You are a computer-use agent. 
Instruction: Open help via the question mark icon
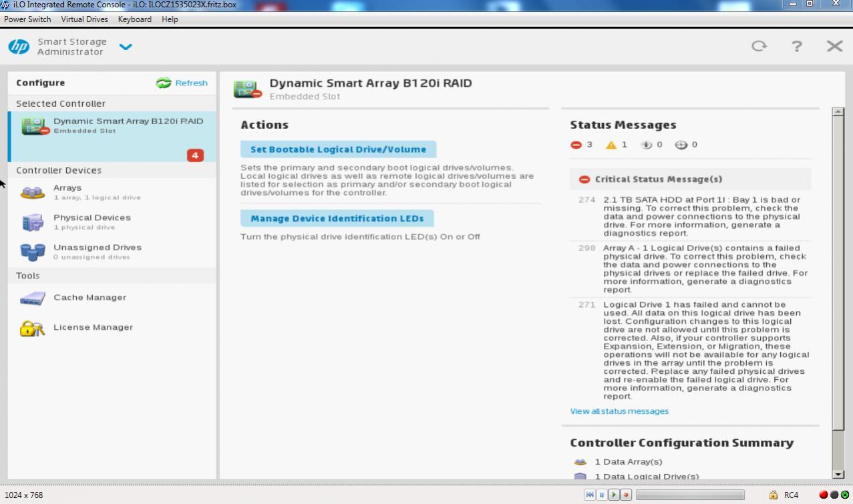(x=796, y=46)
